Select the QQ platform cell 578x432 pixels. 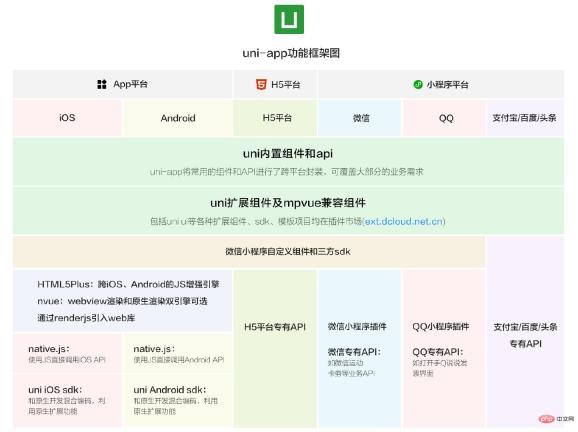click(445, 118)
